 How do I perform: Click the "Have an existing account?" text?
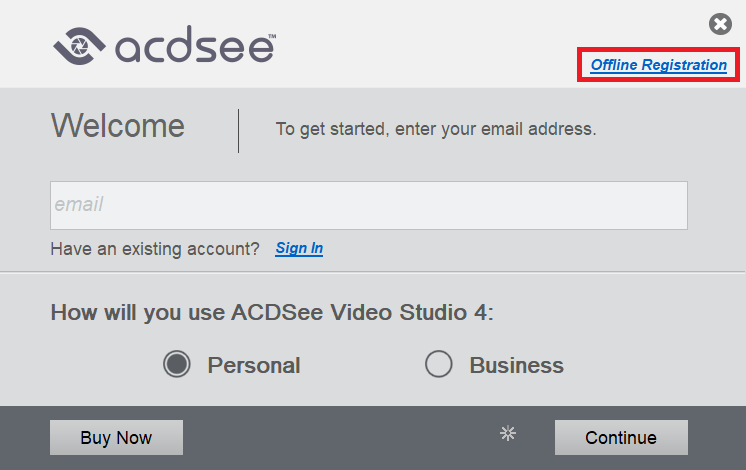[x=155, y=248]
